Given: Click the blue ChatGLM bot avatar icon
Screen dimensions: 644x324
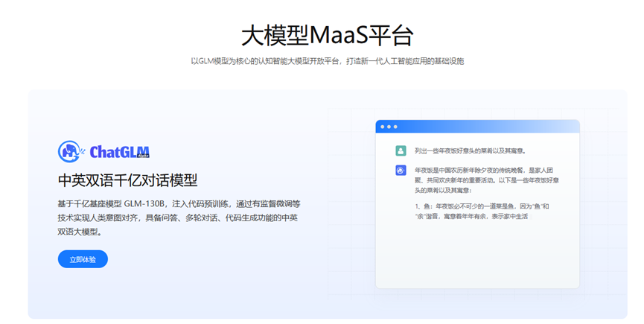Looking at the screenshot, I should [401, 171].
